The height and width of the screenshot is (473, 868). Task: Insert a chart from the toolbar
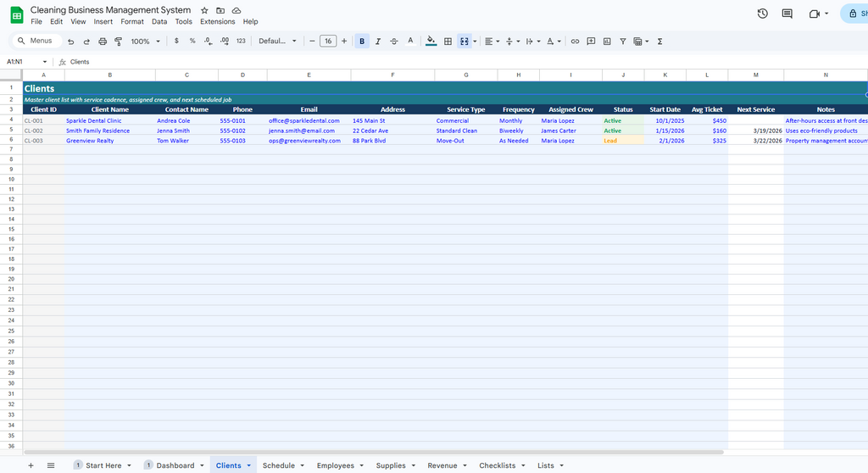pos(607,41)
